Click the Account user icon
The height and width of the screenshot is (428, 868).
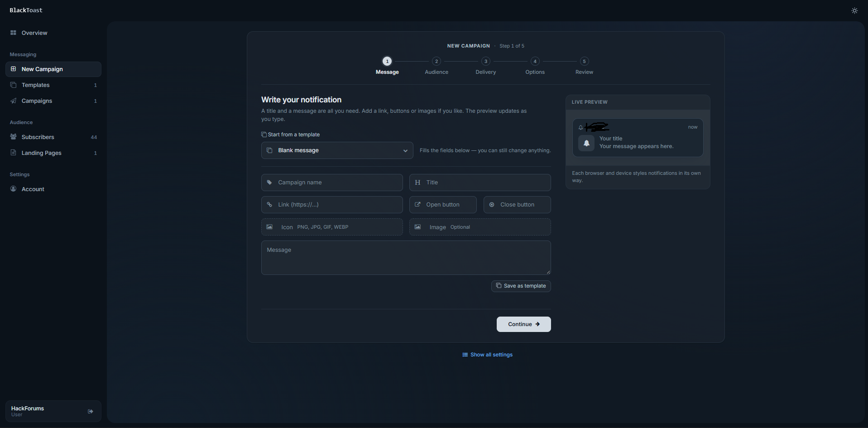coord(13,189)
